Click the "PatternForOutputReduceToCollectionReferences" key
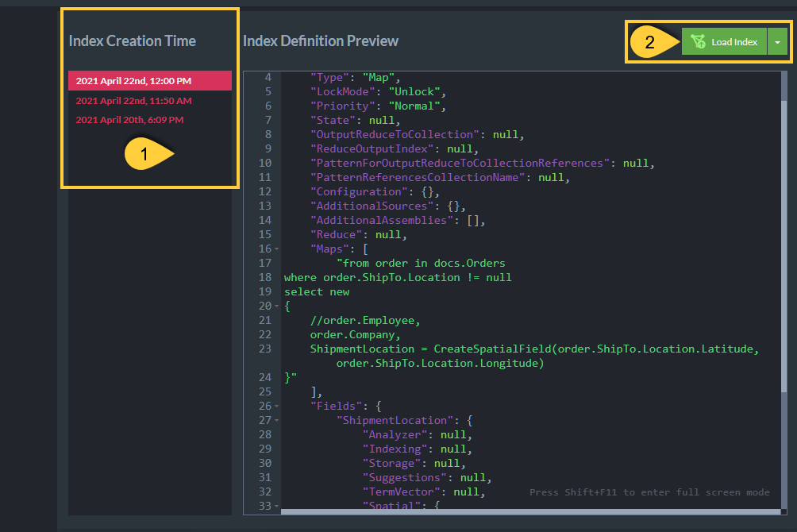Image resolution: width=797 pixels, height=532 pixels. point(460,163)
